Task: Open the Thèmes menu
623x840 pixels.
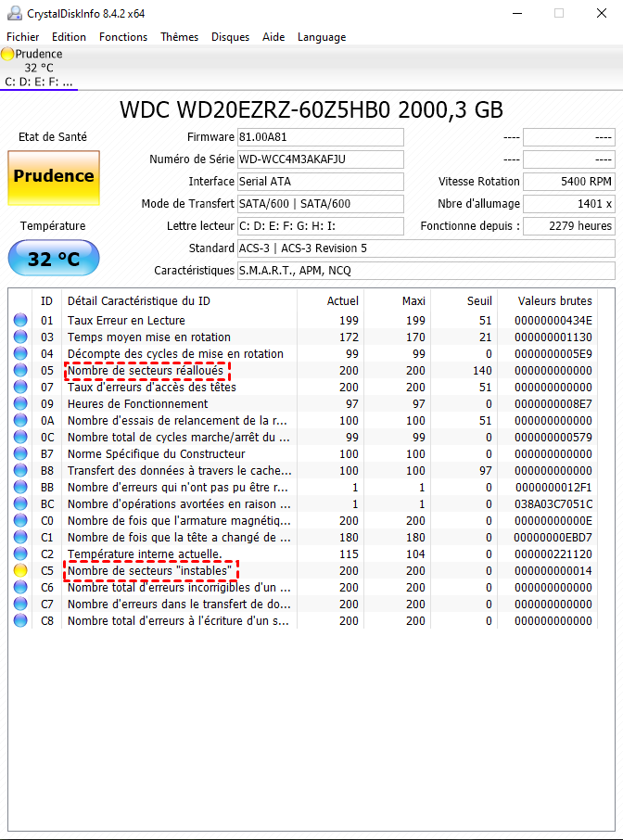Action: (x=179, y=37)
